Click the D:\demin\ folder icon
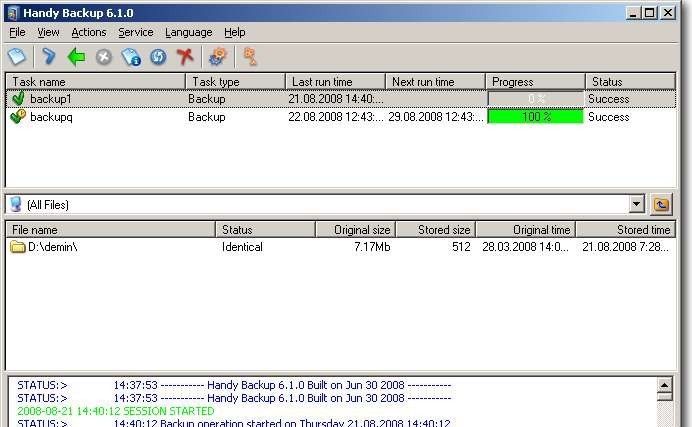Image resolution: width=692 pixels, height=427 pixels. click(x=18, y=247)
